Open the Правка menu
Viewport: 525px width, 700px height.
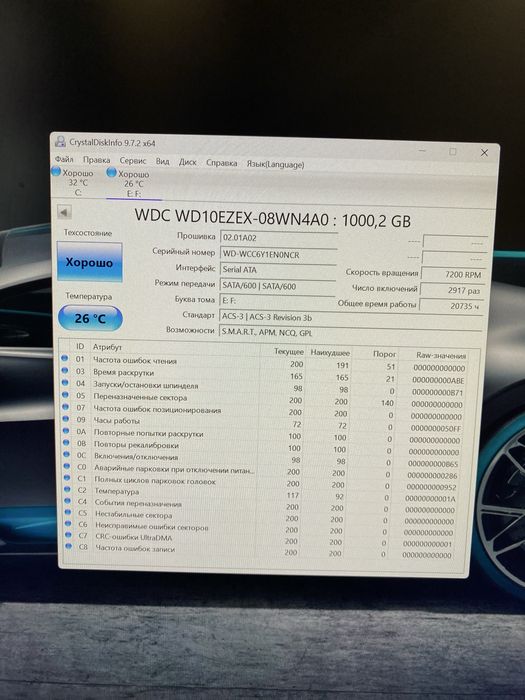pyautogui.click(x=96, y=160)
